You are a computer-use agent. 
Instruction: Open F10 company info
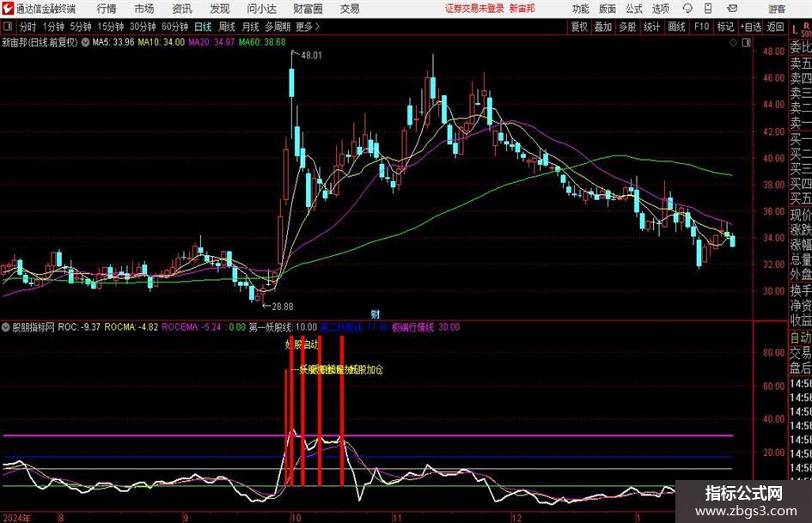pos(701,27)
